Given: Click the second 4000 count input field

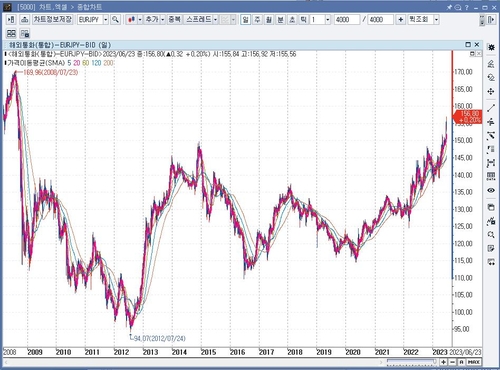Looking at the screenshot, I should [381, 20].
